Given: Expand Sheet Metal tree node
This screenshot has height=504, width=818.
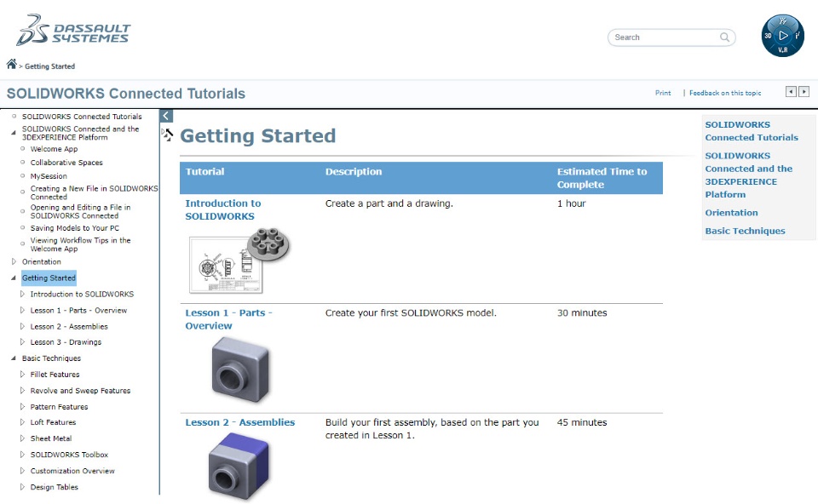Looking at the screenshot, I should point(22,438).
